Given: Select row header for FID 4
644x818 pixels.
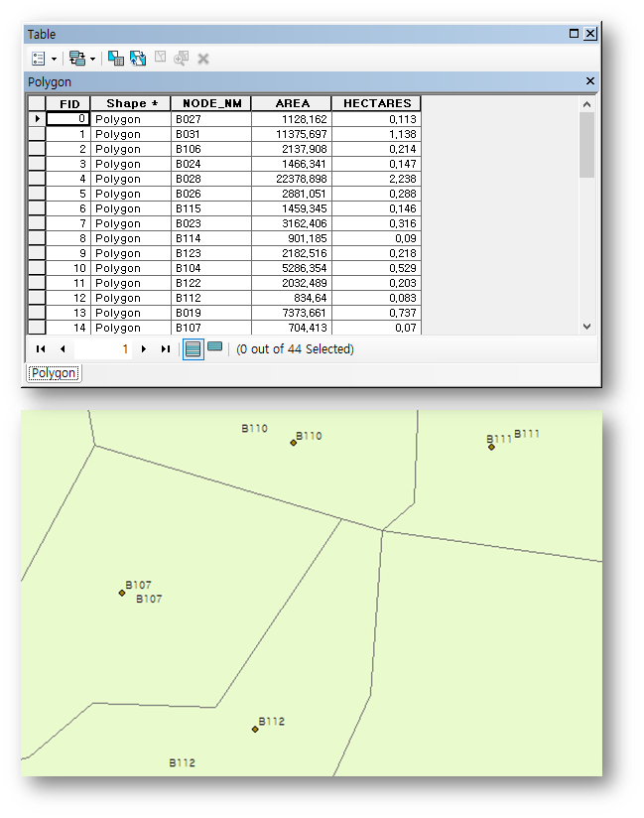Looking at the screenshot, I should pos(37,179).
